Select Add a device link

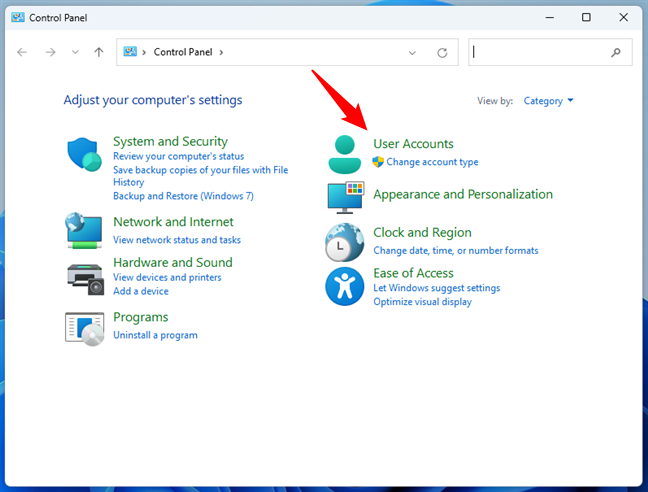[141, 291]
